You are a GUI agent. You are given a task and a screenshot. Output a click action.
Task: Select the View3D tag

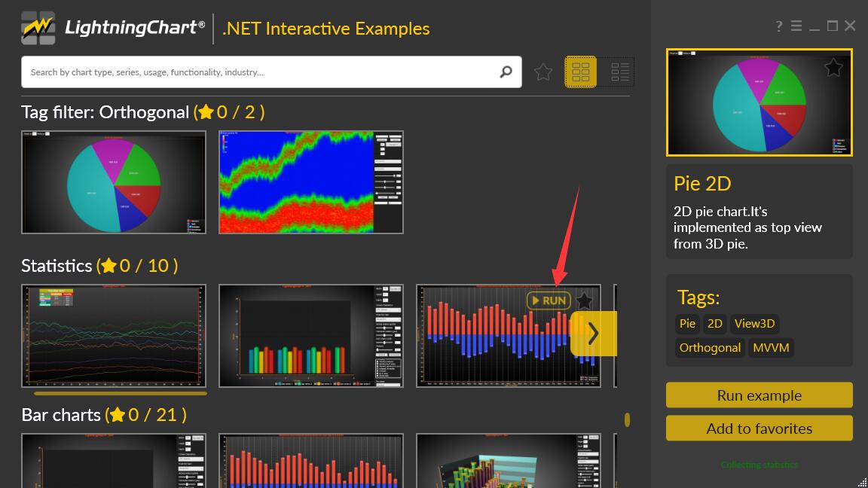pos(754,324)
